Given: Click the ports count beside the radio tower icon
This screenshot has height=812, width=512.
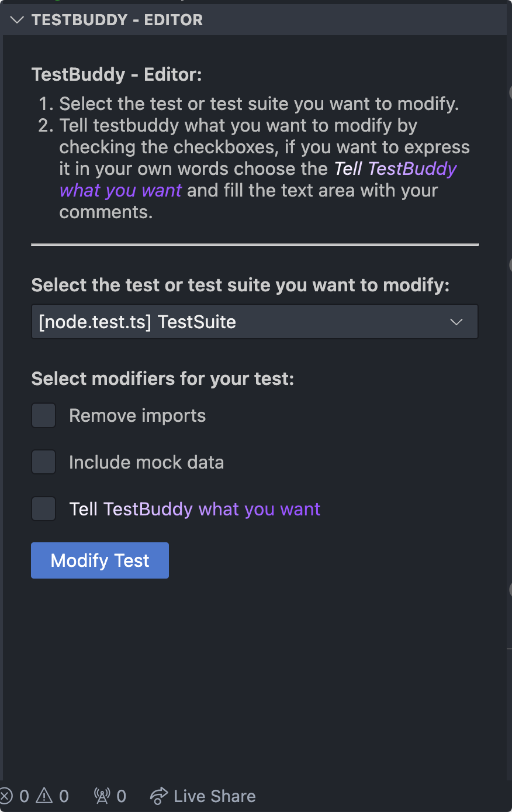Looking at the screenshot, I should coord(121,796).
